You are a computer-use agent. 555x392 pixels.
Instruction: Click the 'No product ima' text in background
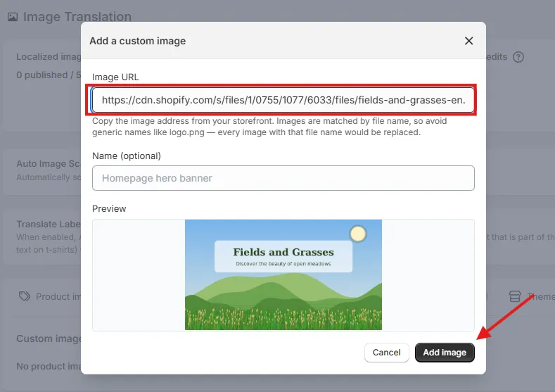(49, 366)
